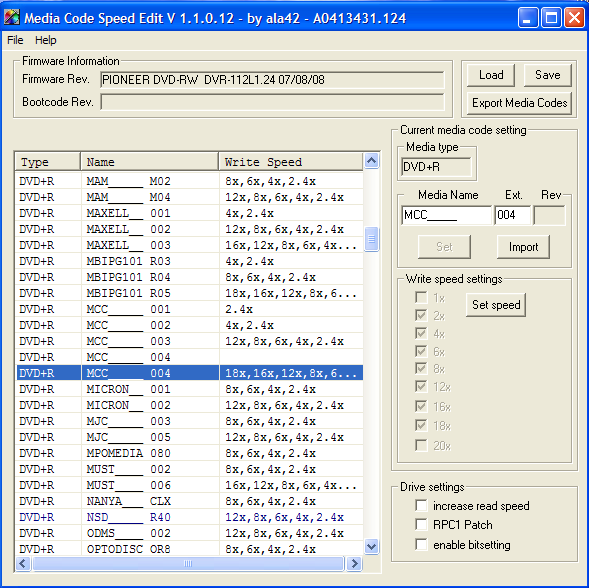Viewport: 589px width, 588px height.
Task: Toggle the 12x write speed checkbox
Action: click(421, 386)
